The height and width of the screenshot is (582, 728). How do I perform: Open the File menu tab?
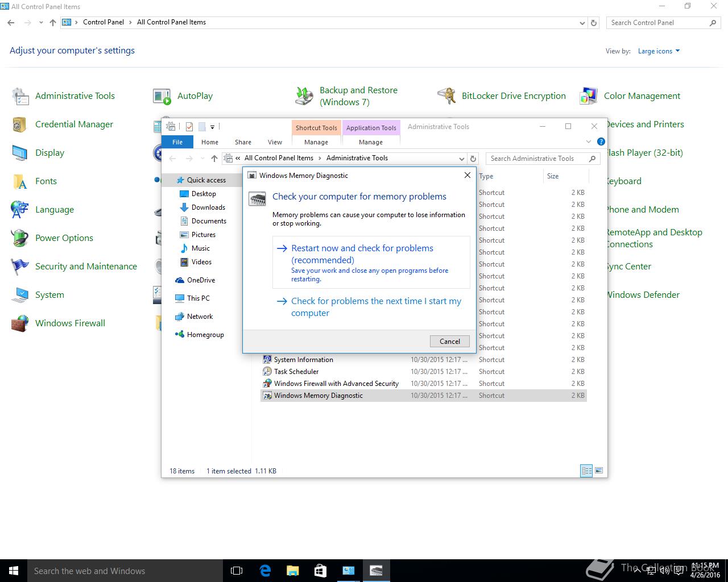coord(177,142)
